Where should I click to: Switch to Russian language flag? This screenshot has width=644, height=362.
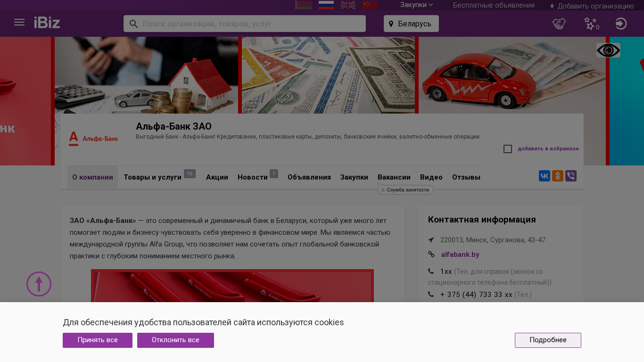[326, 5]
